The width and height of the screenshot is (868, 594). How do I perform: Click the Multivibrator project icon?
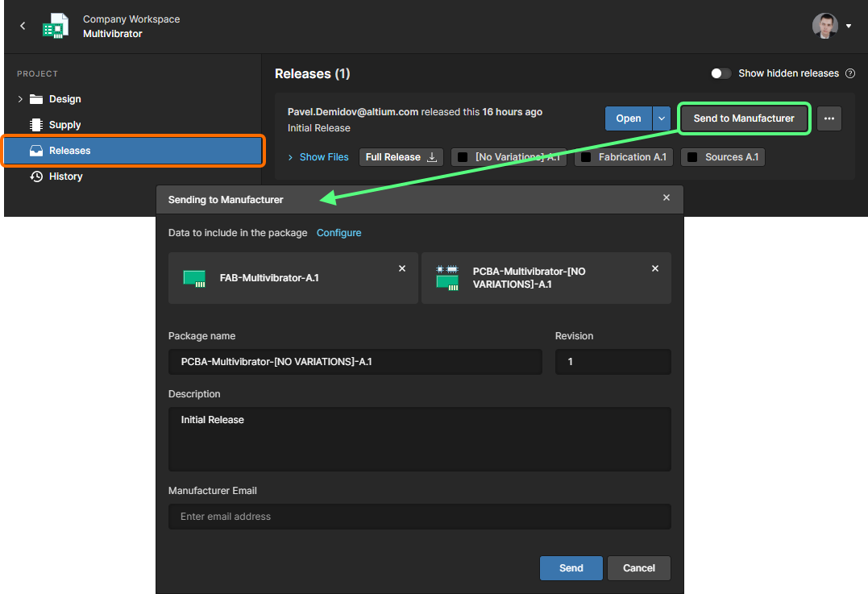point(56,26)
